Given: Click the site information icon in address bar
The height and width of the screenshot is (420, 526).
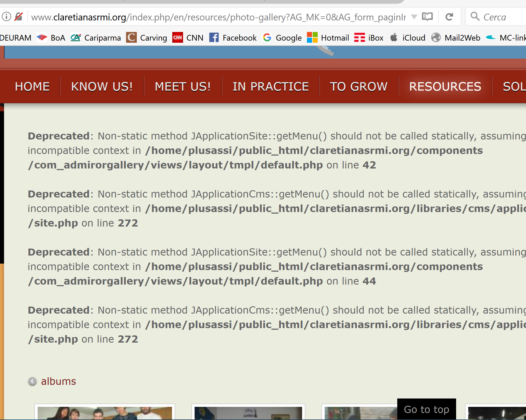Looking at the screenshot, I should pyautogui.click(x=6, y=17).
